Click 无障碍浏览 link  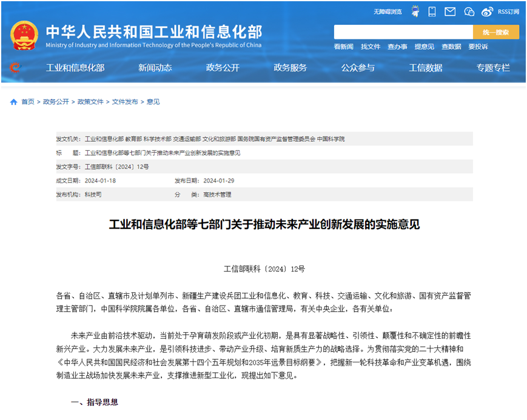388,12
